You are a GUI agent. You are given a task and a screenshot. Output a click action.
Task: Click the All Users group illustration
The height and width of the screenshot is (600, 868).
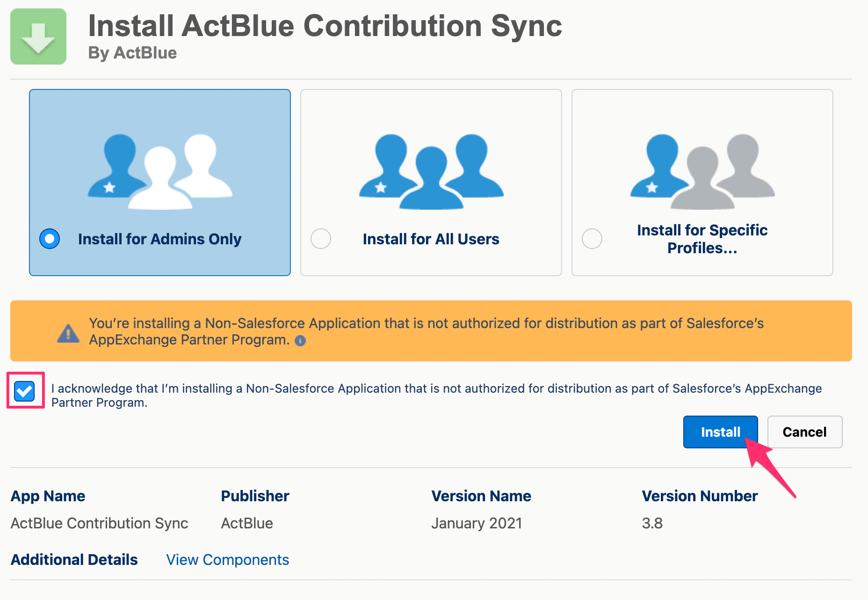[x=431, y=172]
